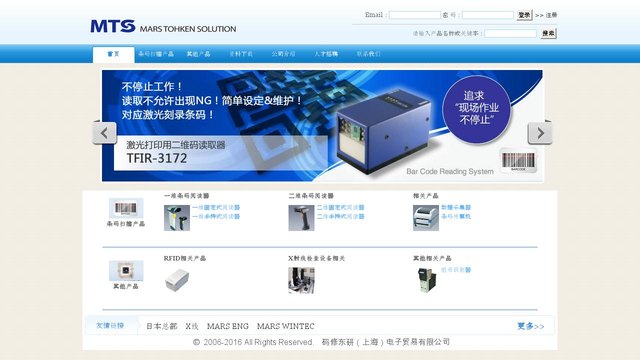The image size is (640, 360).
Task: Open the 注册 register link
Action: pyautogui.click(x=551, y=15)
